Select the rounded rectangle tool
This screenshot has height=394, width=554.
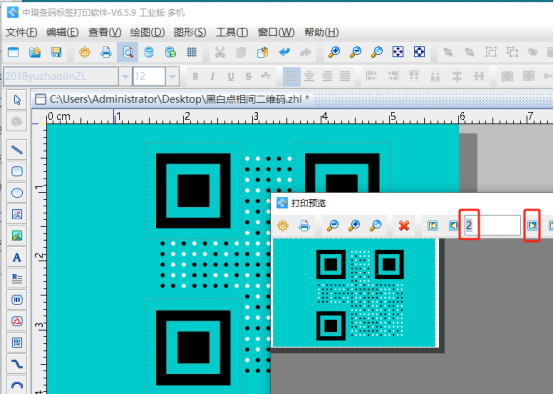(x=17, y=171)
